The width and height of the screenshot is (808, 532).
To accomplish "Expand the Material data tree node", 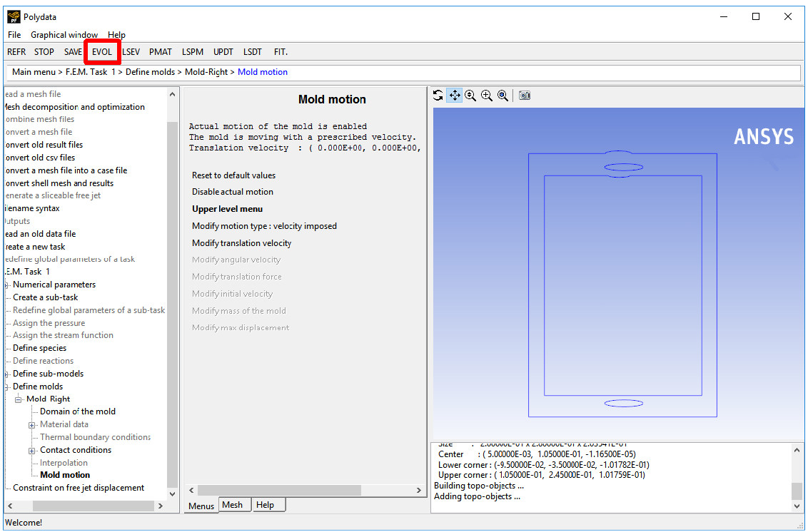I will click(x=31, y=425).
